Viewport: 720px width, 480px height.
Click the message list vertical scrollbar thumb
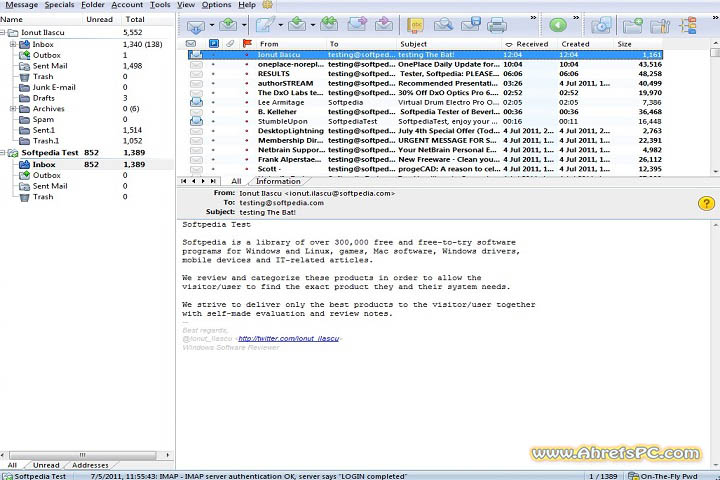tap(714, 52)
